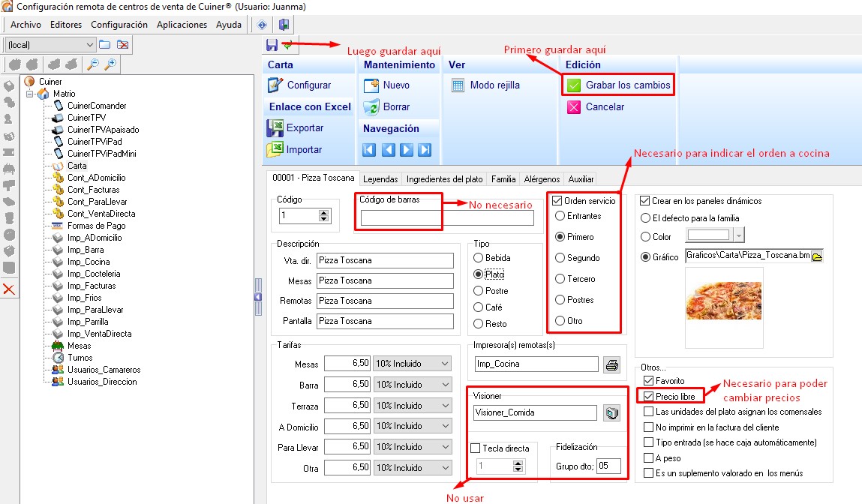Click the Nuevo button label
This screenshot has height=504, width=862.
point(396,85)
